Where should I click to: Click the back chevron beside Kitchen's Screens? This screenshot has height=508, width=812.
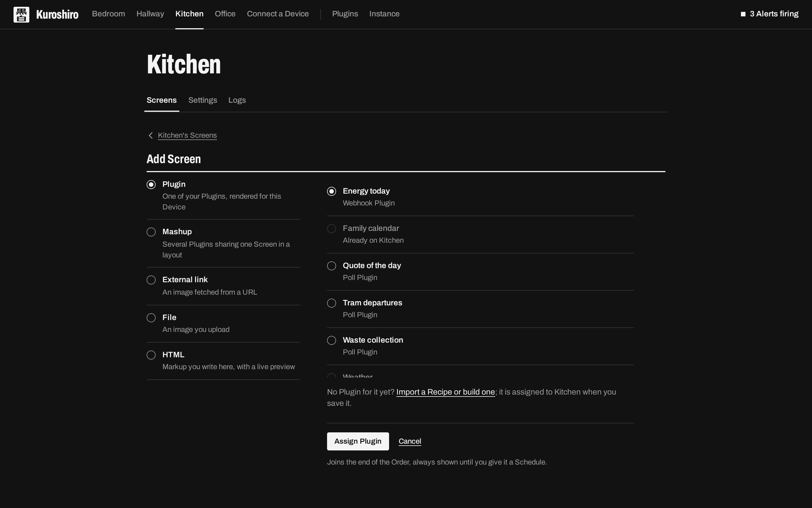click(151, 135)
